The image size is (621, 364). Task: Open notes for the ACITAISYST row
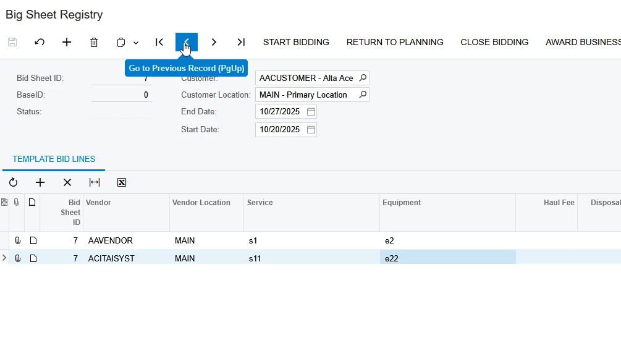33,258
